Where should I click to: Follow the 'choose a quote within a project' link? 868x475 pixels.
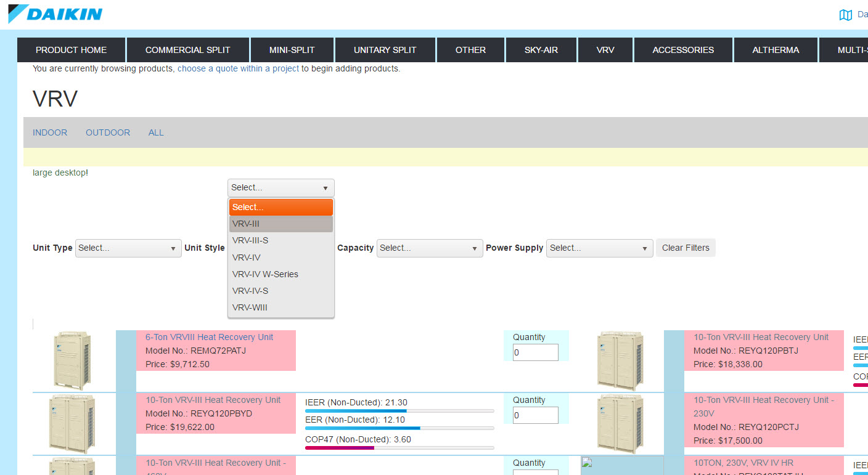[238, 68]
